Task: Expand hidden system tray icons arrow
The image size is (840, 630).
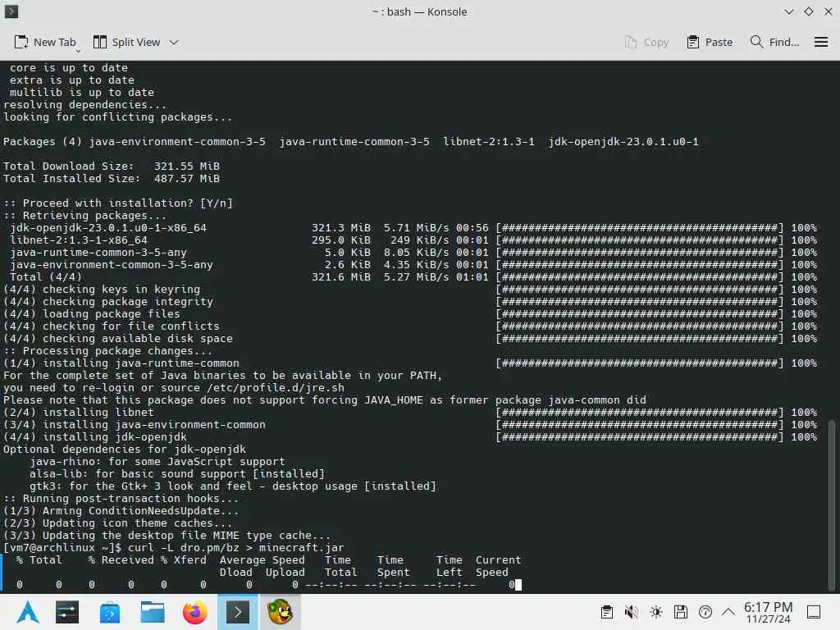Action: tap(728, 612)
